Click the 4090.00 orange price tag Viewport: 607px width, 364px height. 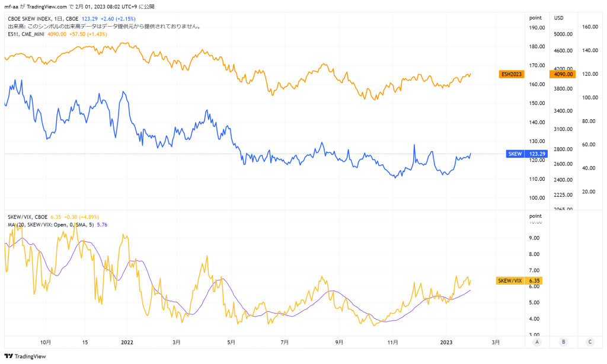click(563, 74)
